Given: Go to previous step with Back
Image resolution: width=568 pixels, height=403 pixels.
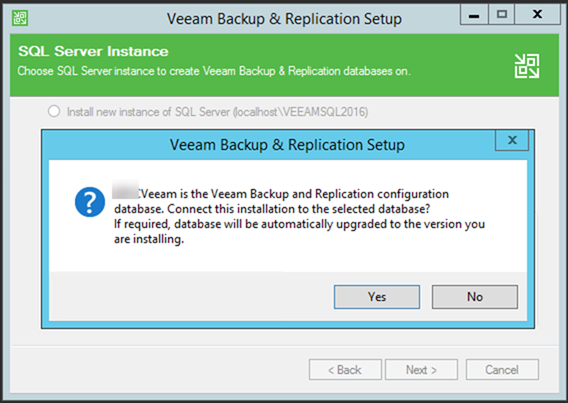Looking at the screenshot, I should tap(345, 370).
